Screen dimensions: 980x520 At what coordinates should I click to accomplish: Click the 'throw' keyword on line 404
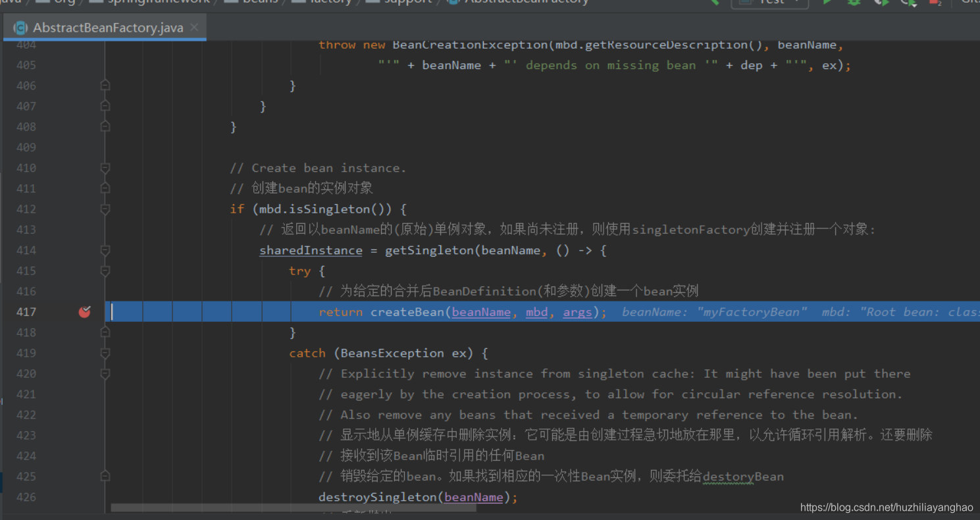click(x=337, y=45)
